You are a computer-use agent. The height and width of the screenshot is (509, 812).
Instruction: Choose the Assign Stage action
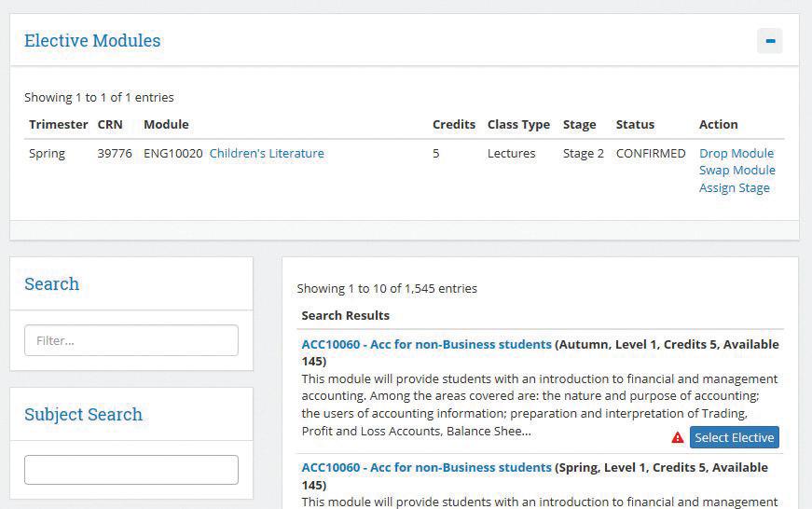(734, 188)
